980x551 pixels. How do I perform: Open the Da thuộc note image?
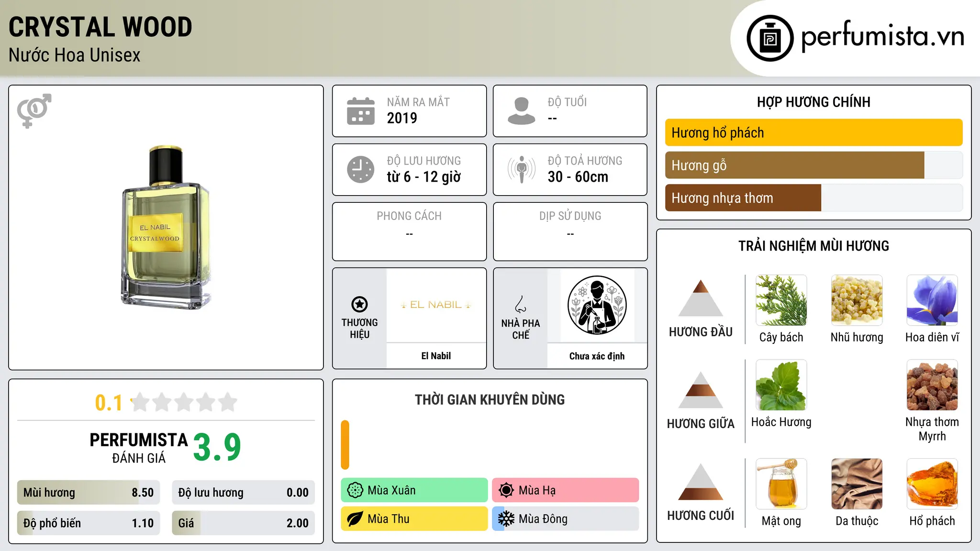click(x=857, y=484)
